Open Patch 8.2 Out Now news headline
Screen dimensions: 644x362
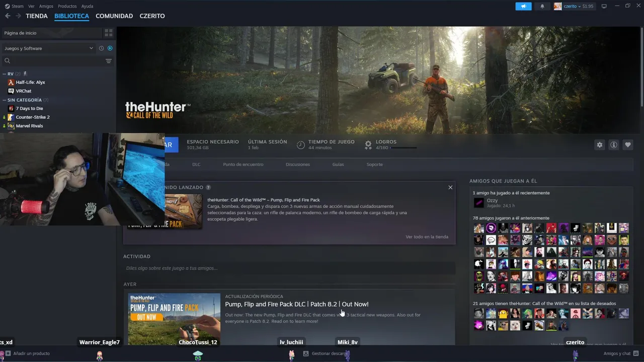coord(297,304)
